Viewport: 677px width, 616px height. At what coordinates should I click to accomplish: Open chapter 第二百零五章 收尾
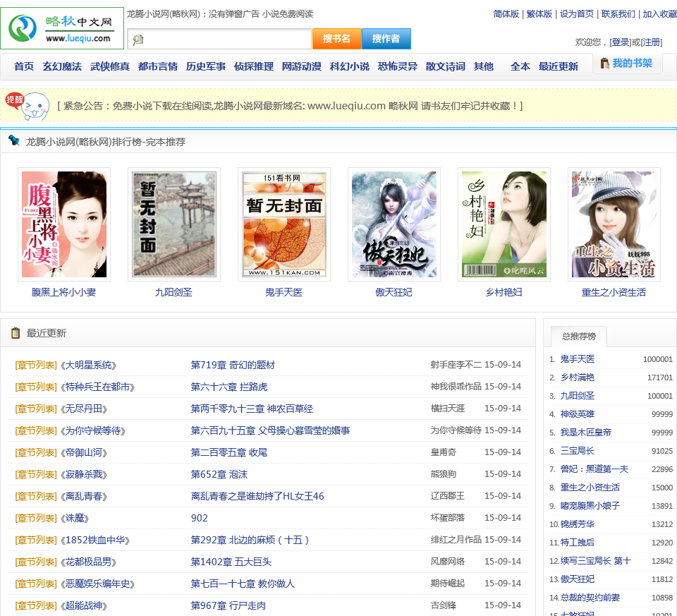tap(229, 453)
